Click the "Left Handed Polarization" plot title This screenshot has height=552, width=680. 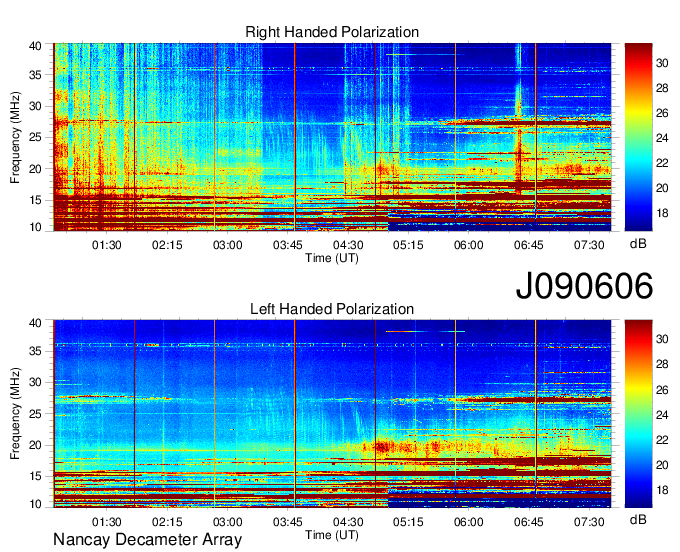332,309
